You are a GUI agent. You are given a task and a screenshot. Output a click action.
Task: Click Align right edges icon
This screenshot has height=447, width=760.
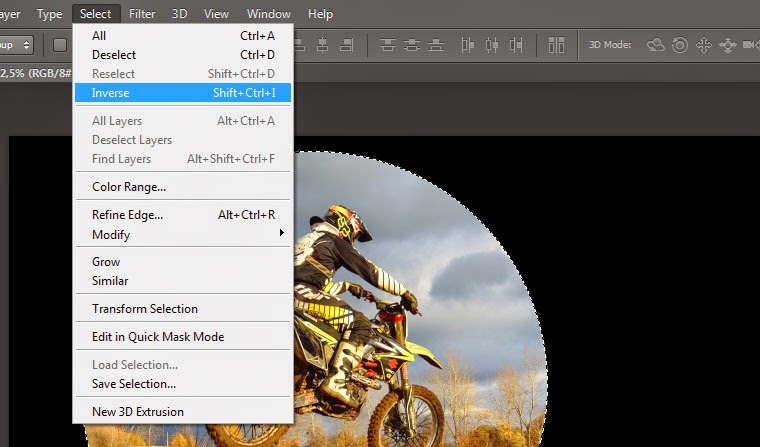347,45
